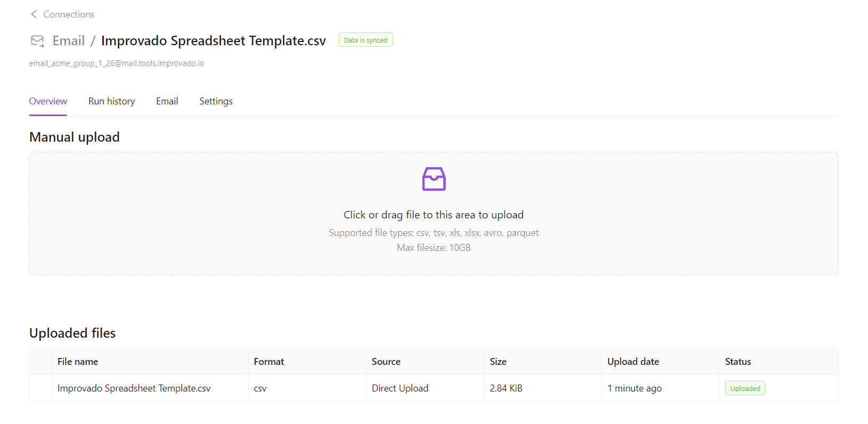
Task: Click the Upload date column header
Action: [x=633, y=362]
